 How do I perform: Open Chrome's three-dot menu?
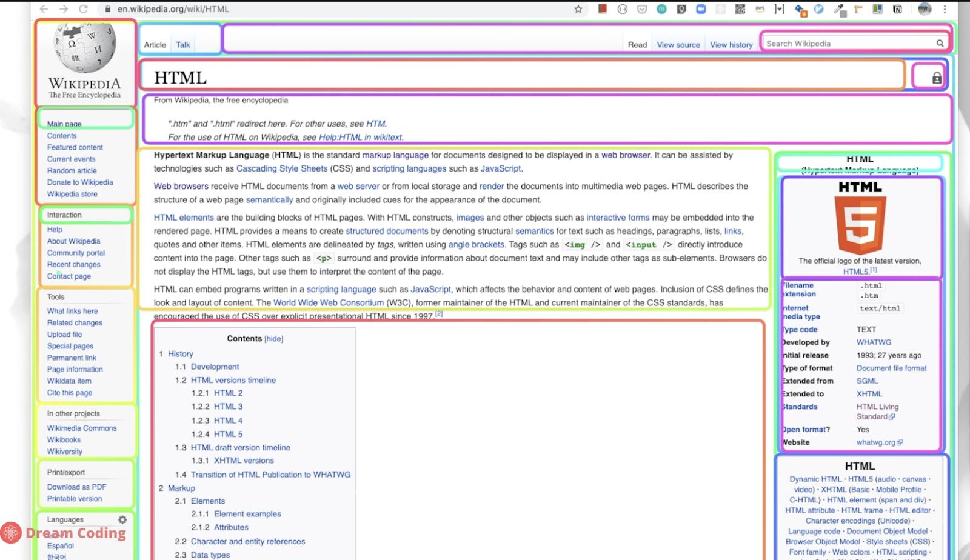[945, 9]
